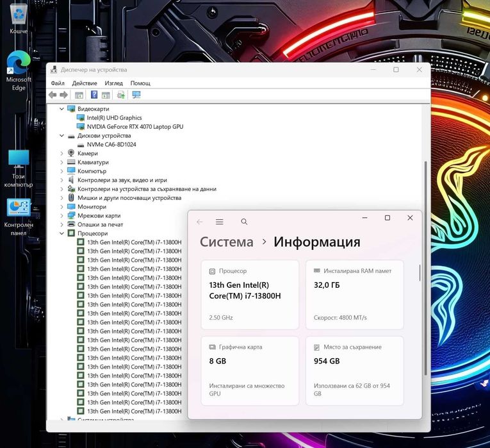Select the 'NVMe CA6-8D1024' disk

tap(111, 144)
